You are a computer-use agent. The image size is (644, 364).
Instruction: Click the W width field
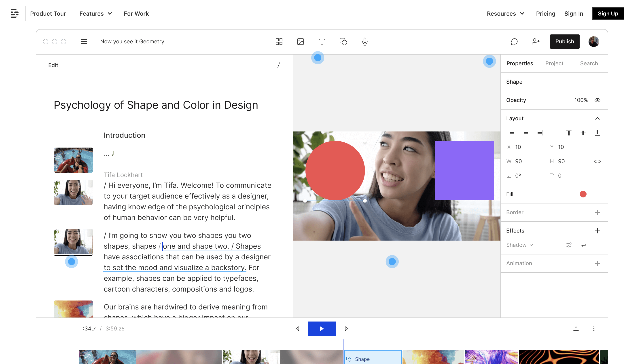click(x=519, y=161)
